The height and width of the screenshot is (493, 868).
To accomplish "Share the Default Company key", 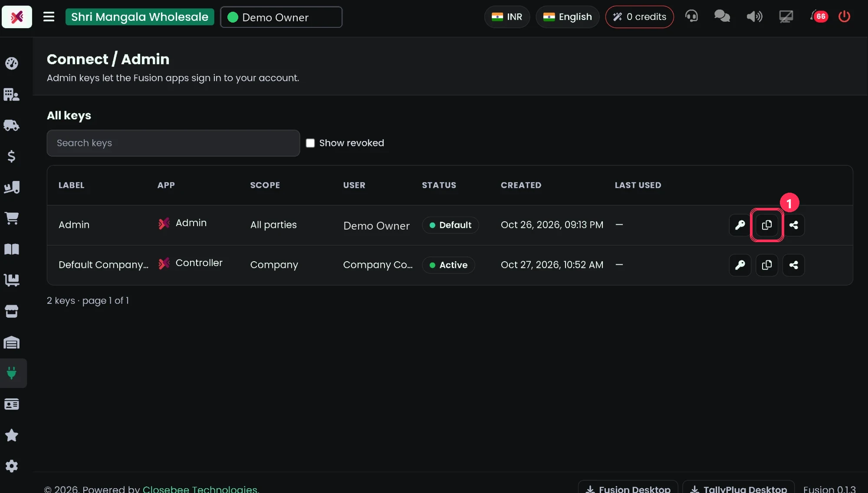I will (794, 265).
